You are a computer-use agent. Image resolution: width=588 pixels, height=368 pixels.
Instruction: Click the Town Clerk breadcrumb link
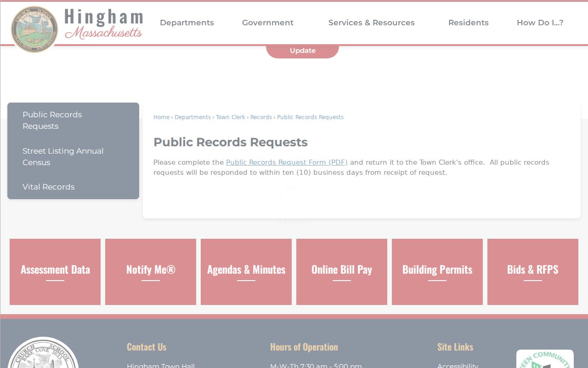click(x=231, y=117)
